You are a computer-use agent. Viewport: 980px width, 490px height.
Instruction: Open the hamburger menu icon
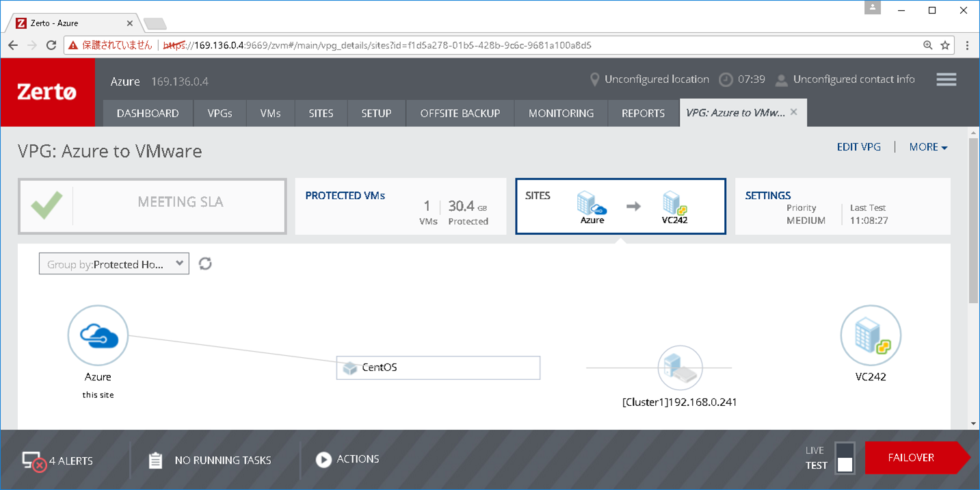946,79
